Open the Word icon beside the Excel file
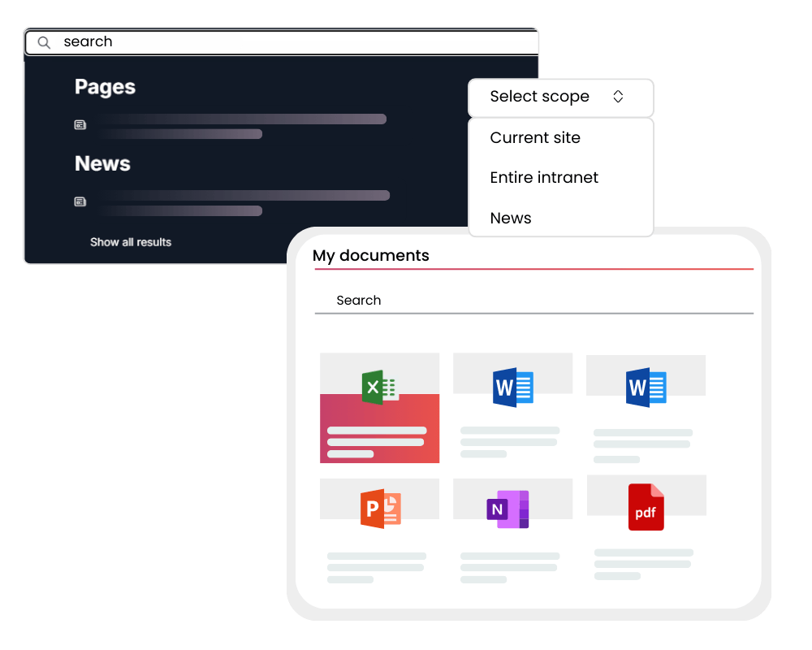Viewport: 812px width, 650px height. point(512,387)
